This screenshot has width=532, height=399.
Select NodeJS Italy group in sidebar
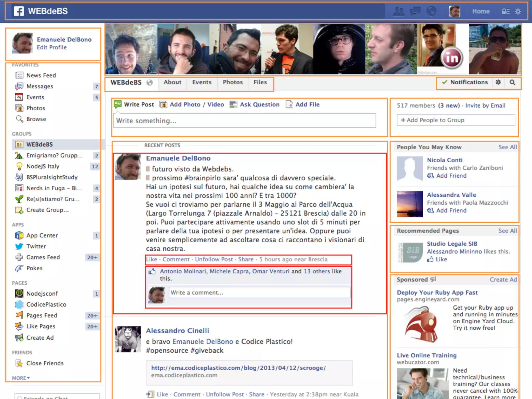tap(43, 166)
